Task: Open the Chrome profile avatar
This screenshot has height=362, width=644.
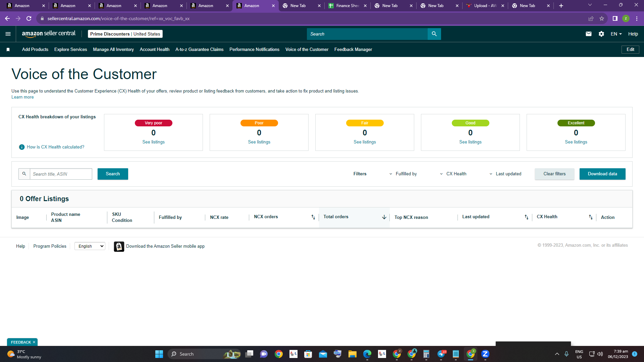Action: (x=626, y=18)
